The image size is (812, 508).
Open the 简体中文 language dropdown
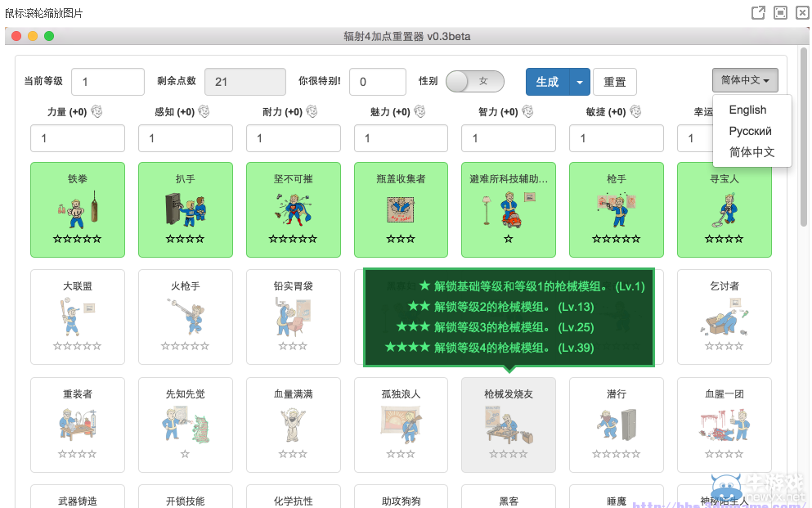pyautogui.click(x=745, y=80)
